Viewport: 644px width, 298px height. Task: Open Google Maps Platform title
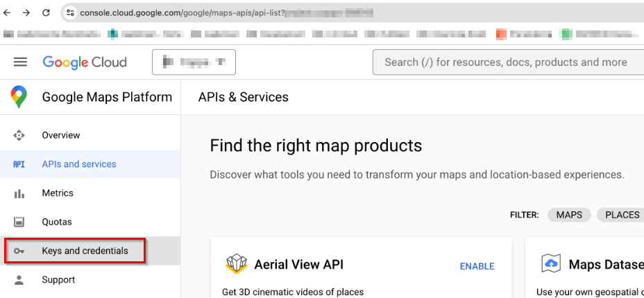(x=107, y=97)
